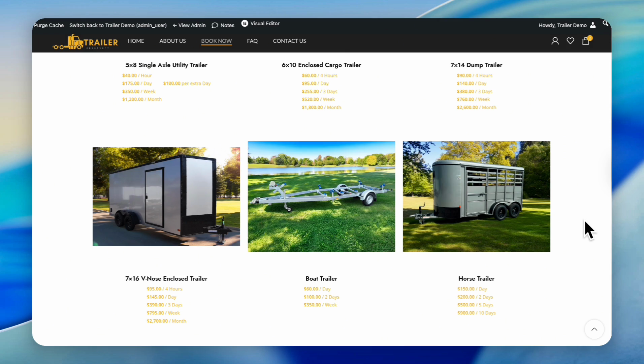This screenshot has width=644, height=364.
Task: Open the FAQ page
Action: [252, 41]
